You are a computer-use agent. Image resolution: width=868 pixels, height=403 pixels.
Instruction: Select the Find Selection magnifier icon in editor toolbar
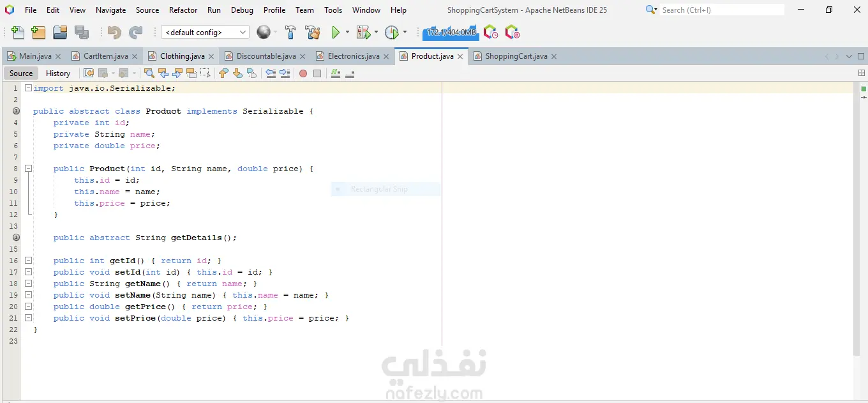click(x=150, y=73)
